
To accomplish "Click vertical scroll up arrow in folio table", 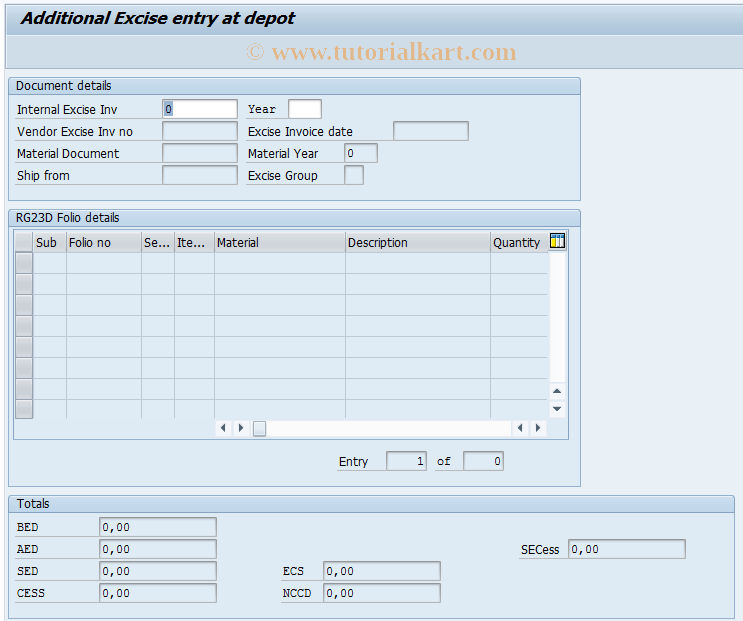I will [x=557, y=391].
